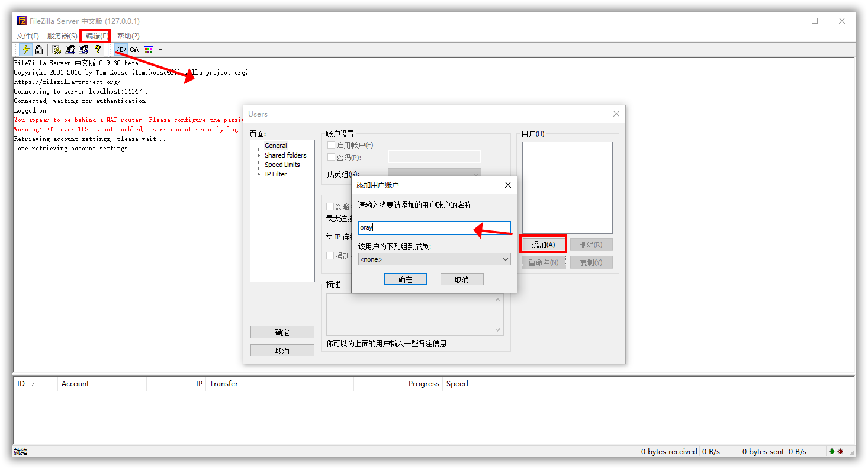This screenshot has width=868, height=469.
Task: Click the lightning bolt Active toolbar icon
Action: pyautogui.click(x=25, y=50)
